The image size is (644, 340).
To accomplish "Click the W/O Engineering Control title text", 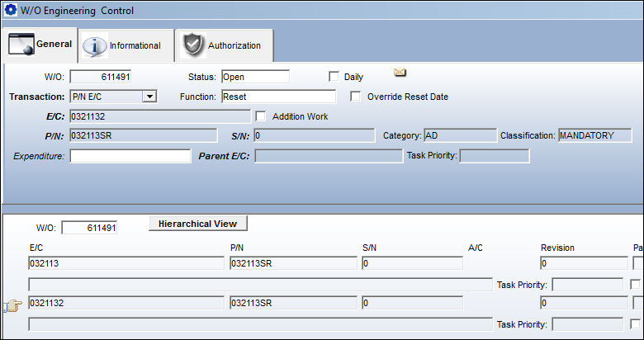I will coord(77,11).
